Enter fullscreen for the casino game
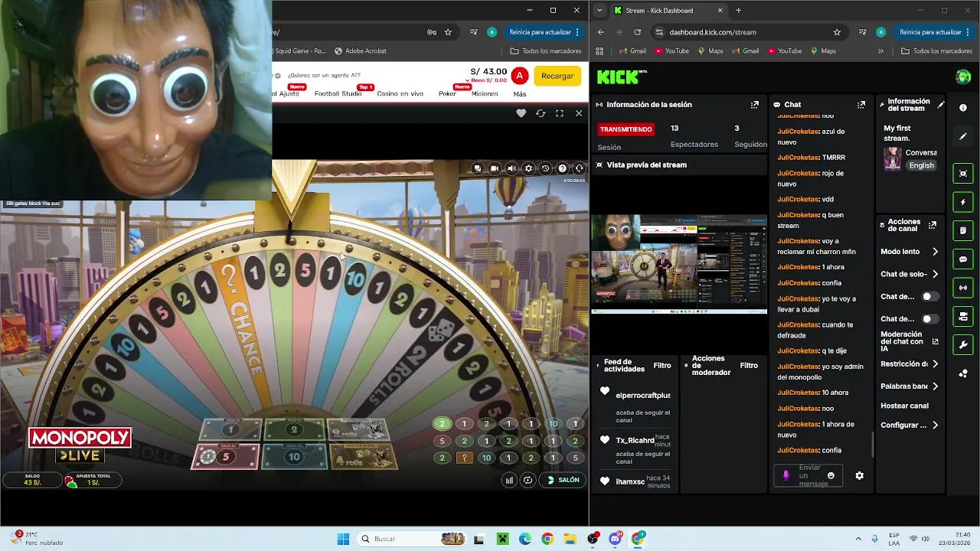The image size is (980, 551). coord(560,113)
